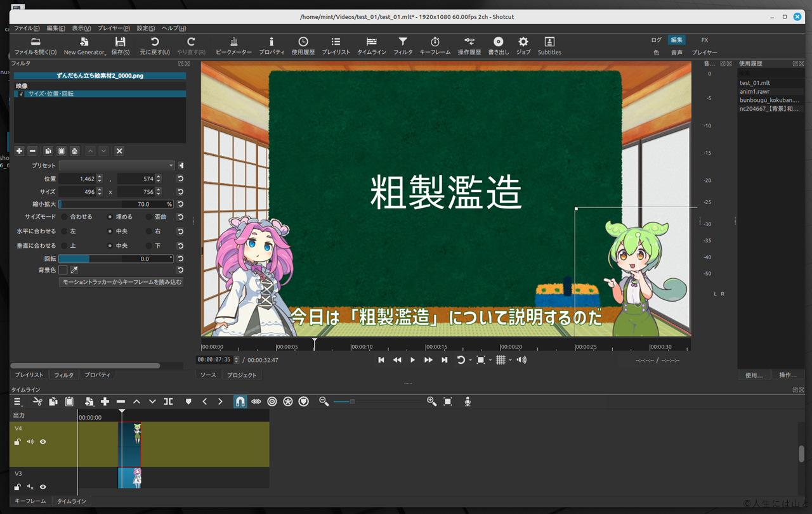Image resolution: width=812 pixels, height=514 pixels.
Task: Switch to ログ layout button
Action: coord(656,40)
